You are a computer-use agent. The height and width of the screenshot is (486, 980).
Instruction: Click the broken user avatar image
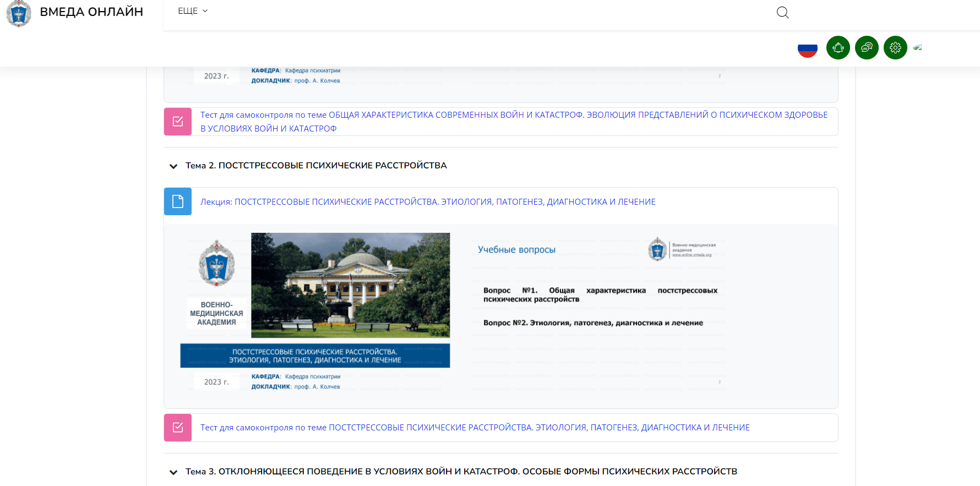coord(917,47)
